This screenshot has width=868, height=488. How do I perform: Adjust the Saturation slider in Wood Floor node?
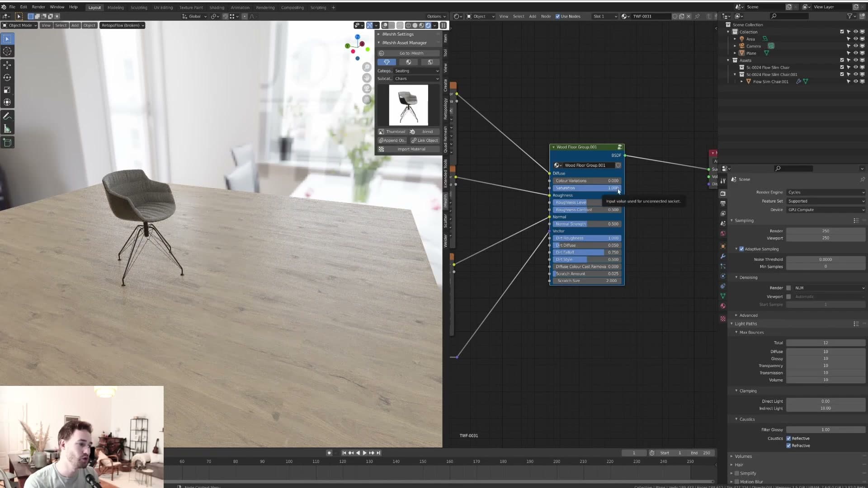pos(587,188)
